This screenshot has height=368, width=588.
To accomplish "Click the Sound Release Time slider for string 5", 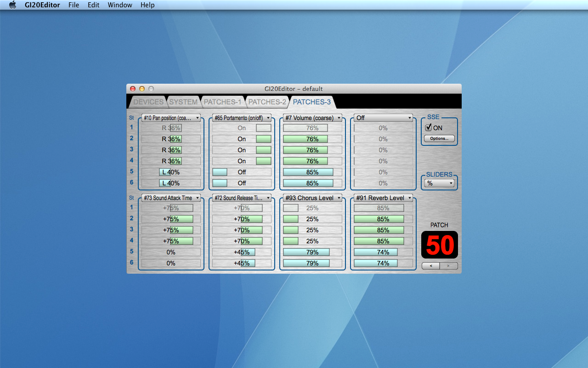I will click(242, 252).
